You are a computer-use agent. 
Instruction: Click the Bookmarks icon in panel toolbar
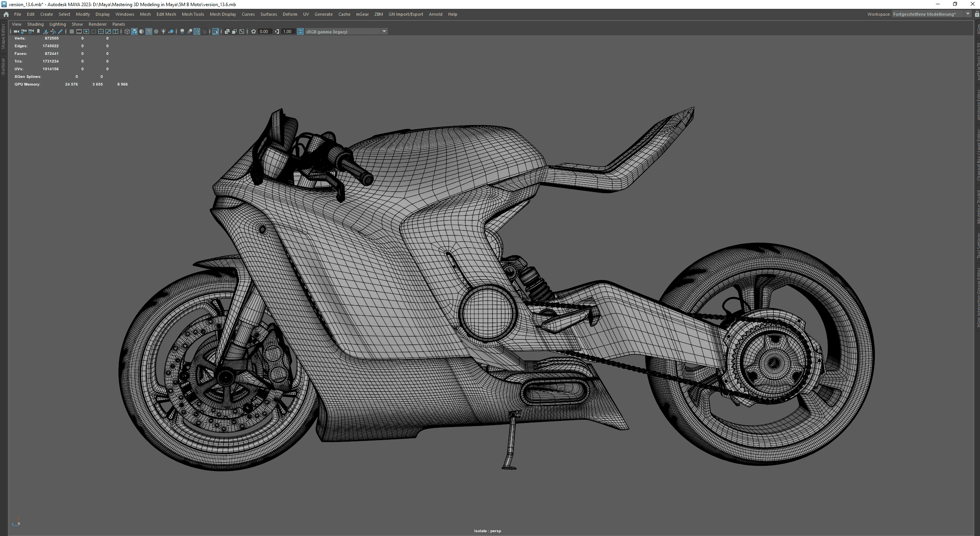tap(38, 31)
